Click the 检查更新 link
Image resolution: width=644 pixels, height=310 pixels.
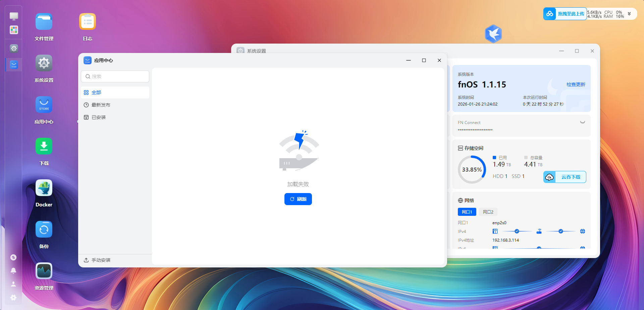coord(576,84)
